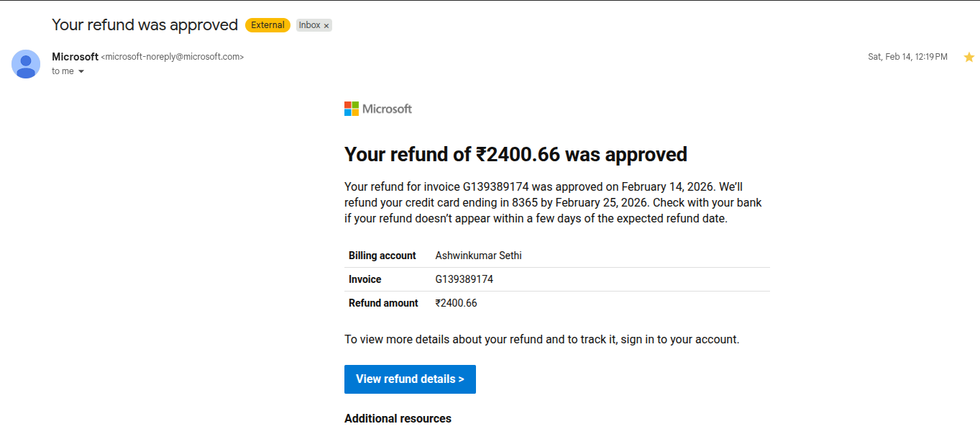Click the Refund amount row label
This screenshot has width=980, height=429.
[383, 303]
